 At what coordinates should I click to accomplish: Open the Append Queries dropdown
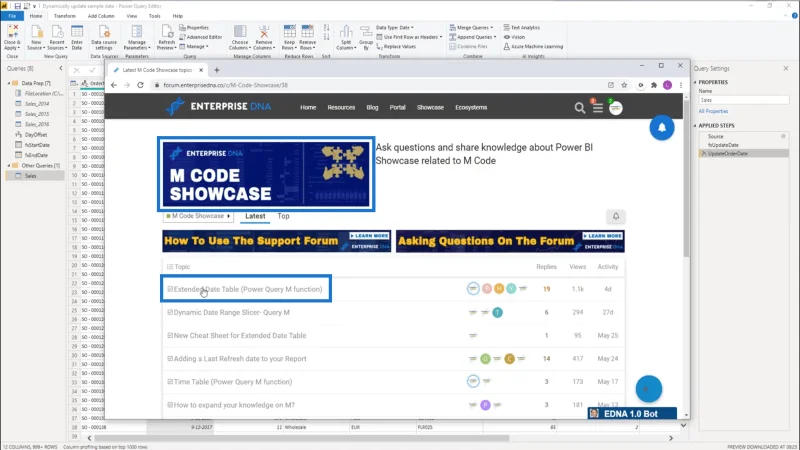473,37
